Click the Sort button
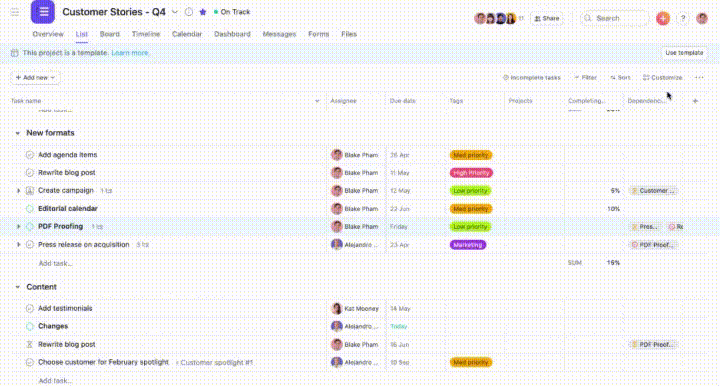 [x=620, y=78]
